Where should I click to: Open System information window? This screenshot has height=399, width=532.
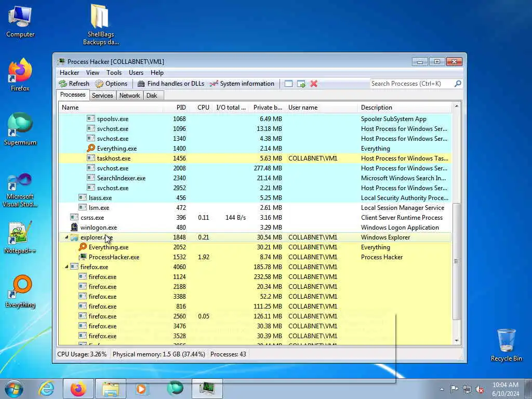(242, 84)
